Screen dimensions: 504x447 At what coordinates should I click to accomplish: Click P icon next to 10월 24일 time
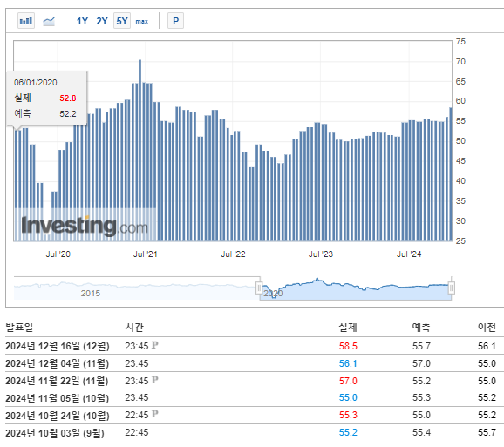(x=155, y=414)
